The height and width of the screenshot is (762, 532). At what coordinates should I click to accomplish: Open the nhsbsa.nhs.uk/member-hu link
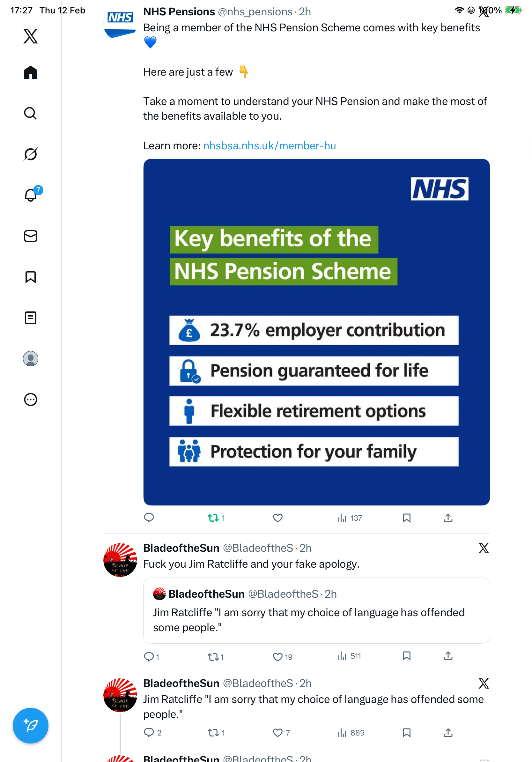[269, 146]
